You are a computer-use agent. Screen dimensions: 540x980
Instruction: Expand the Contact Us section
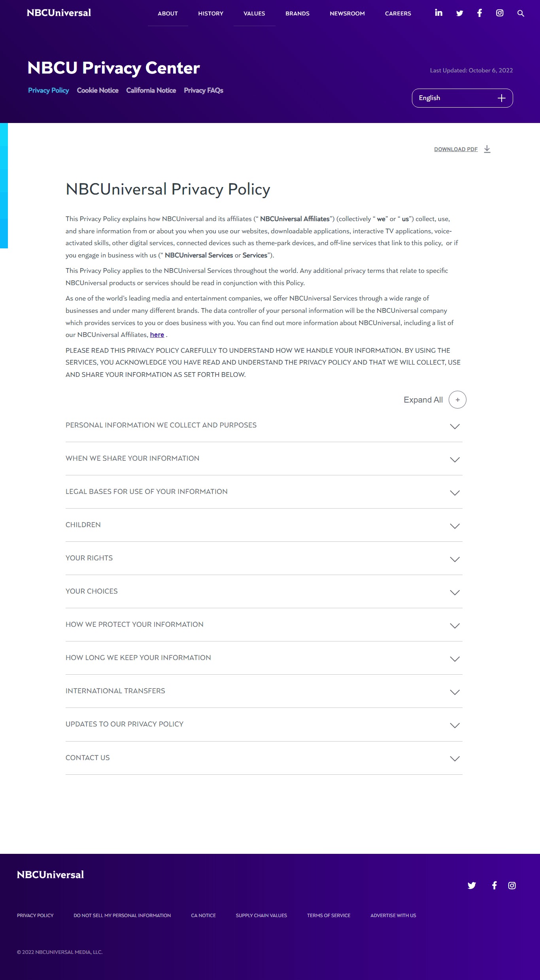pos(264,758)
